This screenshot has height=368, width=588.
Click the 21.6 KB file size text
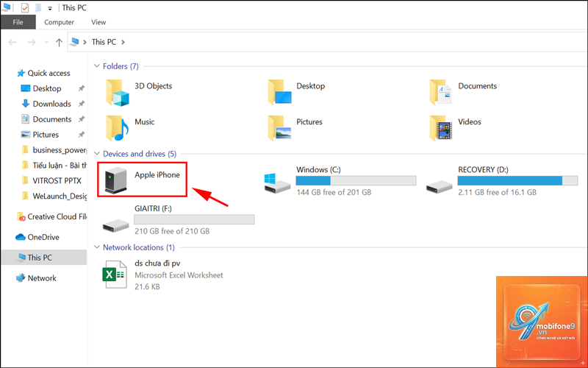pos(147,287)
